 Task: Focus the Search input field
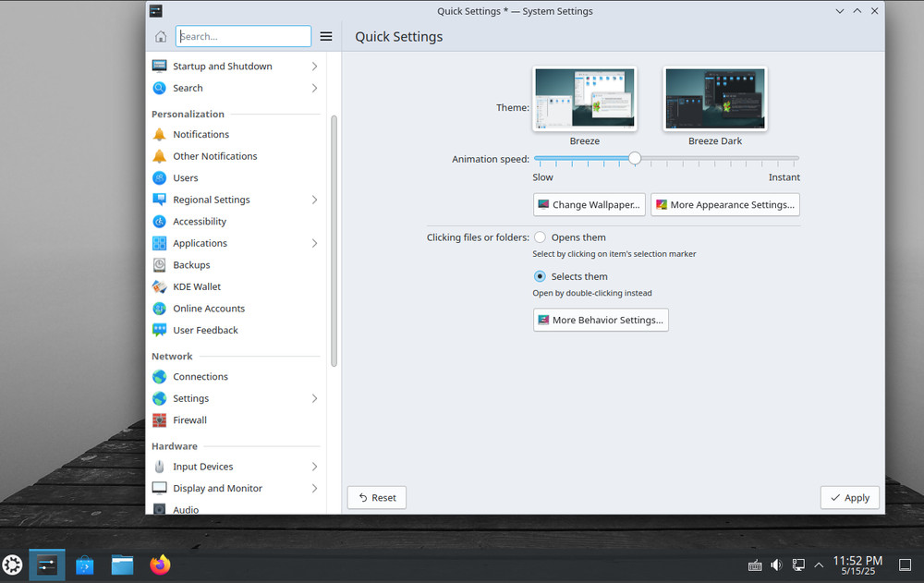tap(243, 37)
